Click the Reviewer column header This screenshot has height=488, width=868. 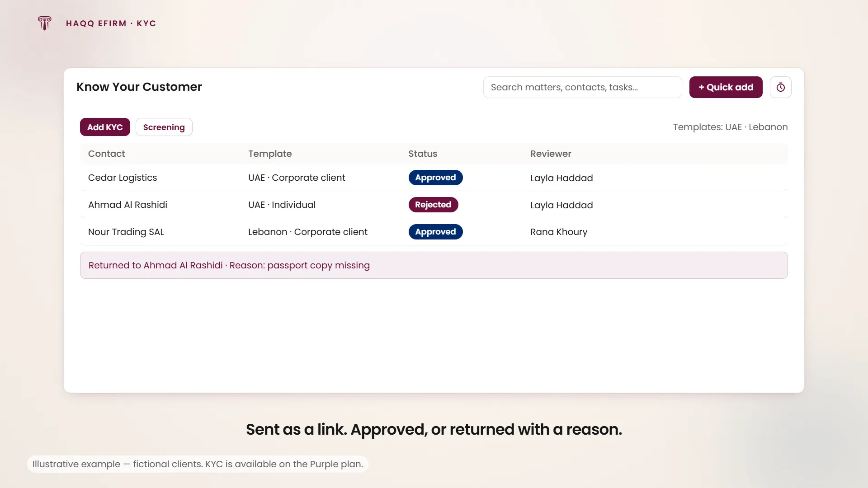(551, 154)
